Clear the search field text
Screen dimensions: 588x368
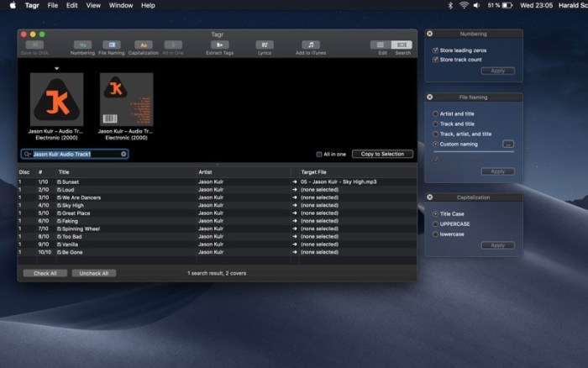pos(123,155)
